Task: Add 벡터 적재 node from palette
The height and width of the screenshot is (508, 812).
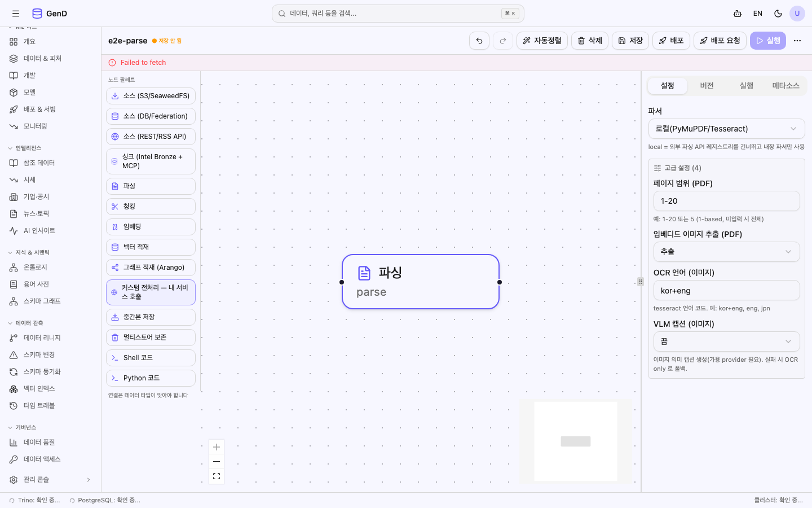Action: coord(151,247)
